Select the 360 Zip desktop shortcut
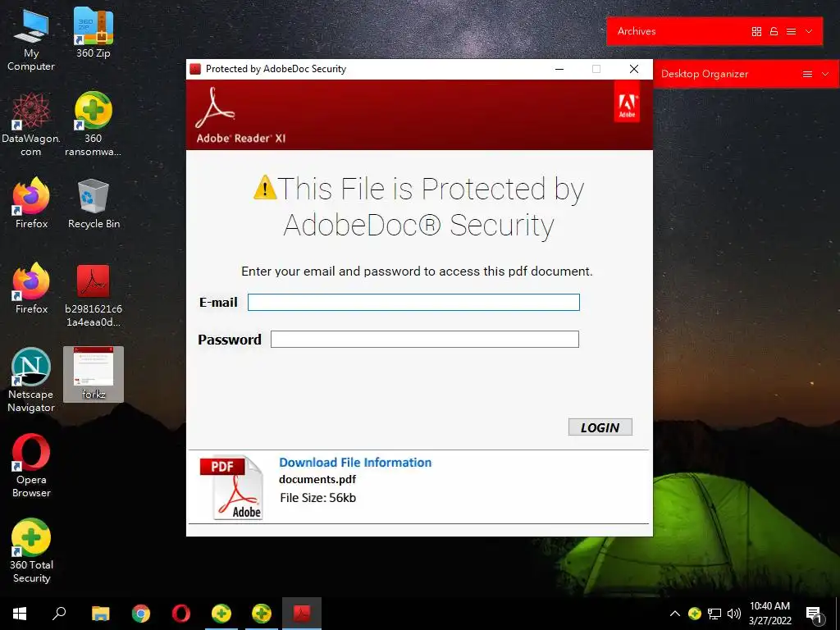Viewport: 840px width, 630px height. (x=94, y=32)
